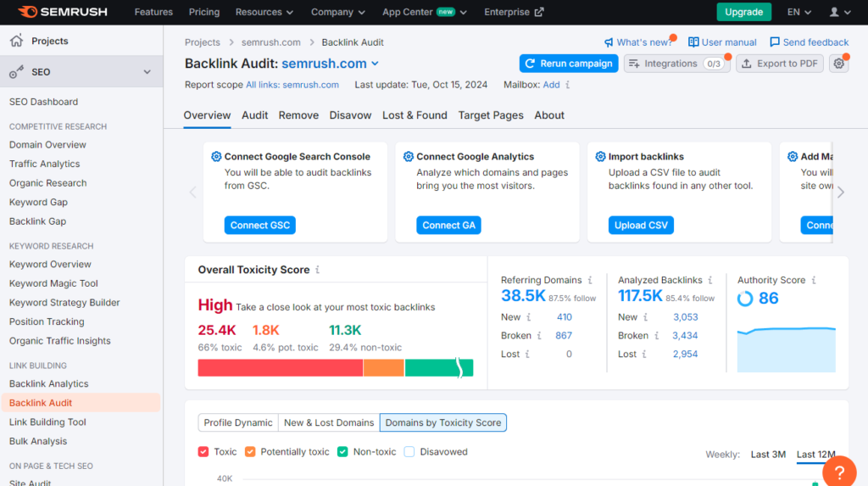
Task: Click the Authority Score info icon
Action: (814, 280)
